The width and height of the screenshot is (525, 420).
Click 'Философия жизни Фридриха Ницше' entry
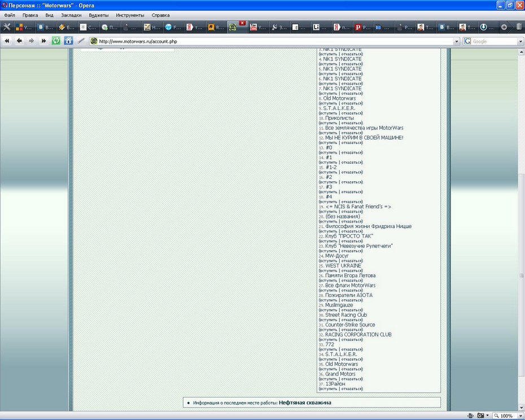click(x=368, y=226)
